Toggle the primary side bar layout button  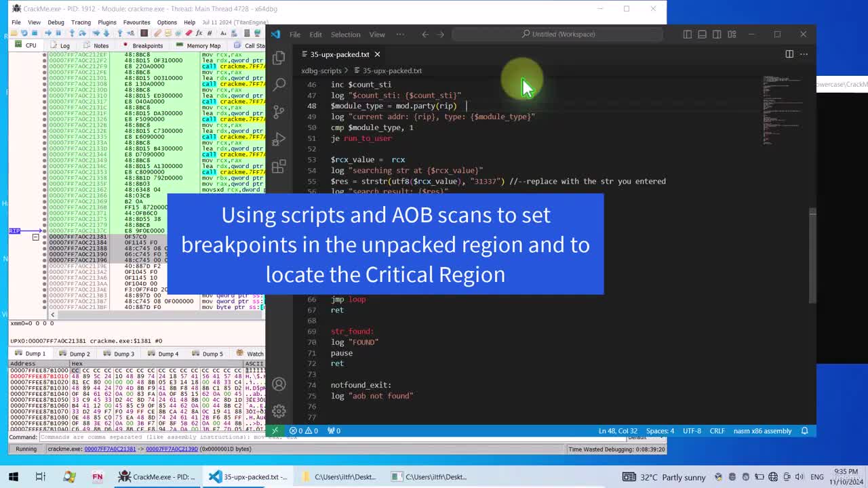pyautogui.click(x=688, y=35)
